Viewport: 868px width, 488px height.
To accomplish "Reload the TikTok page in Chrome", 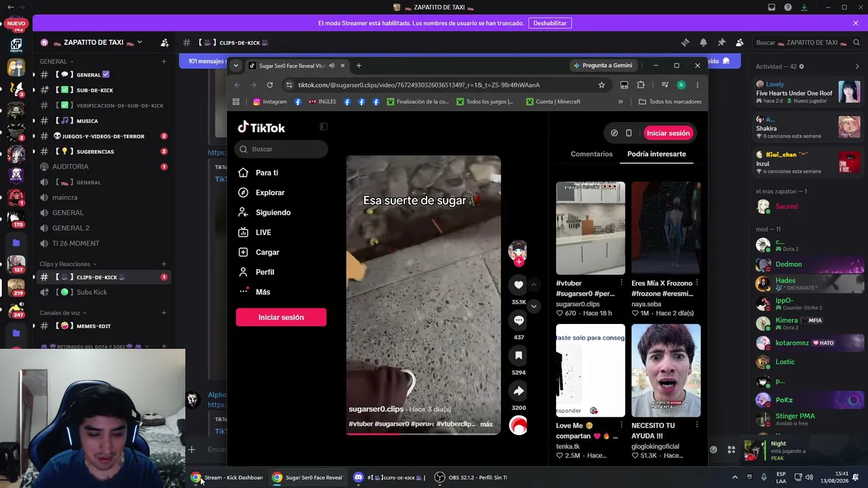I will pyautogui.click(x=270, y=85).
